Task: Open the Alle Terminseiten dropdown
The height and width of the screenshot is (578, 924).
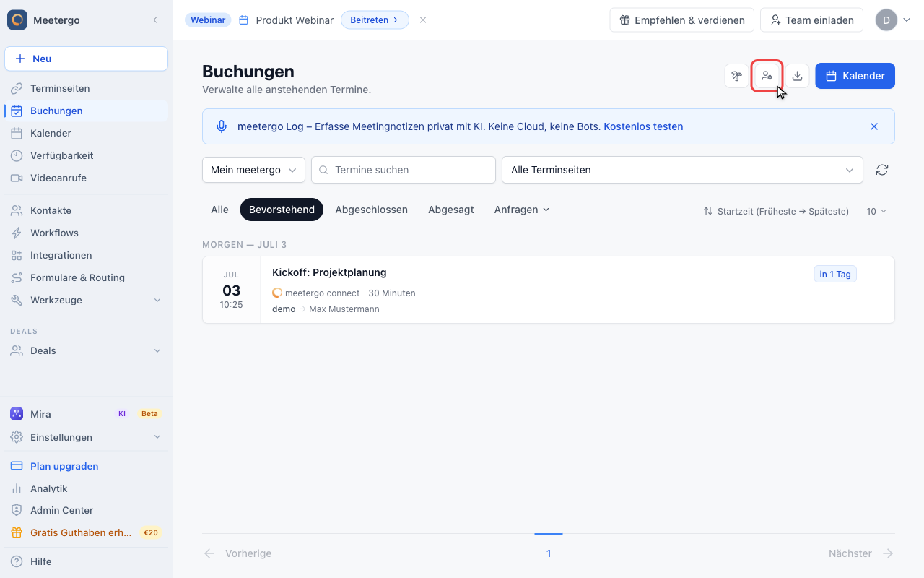Action: 682,170
